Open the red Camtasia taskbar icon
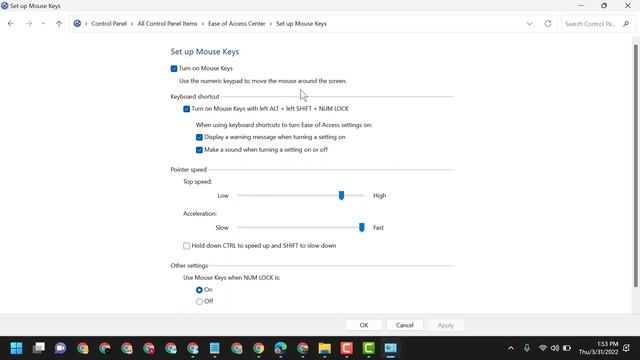This screenshot has width=640, height=360. (x=347, y=348)
